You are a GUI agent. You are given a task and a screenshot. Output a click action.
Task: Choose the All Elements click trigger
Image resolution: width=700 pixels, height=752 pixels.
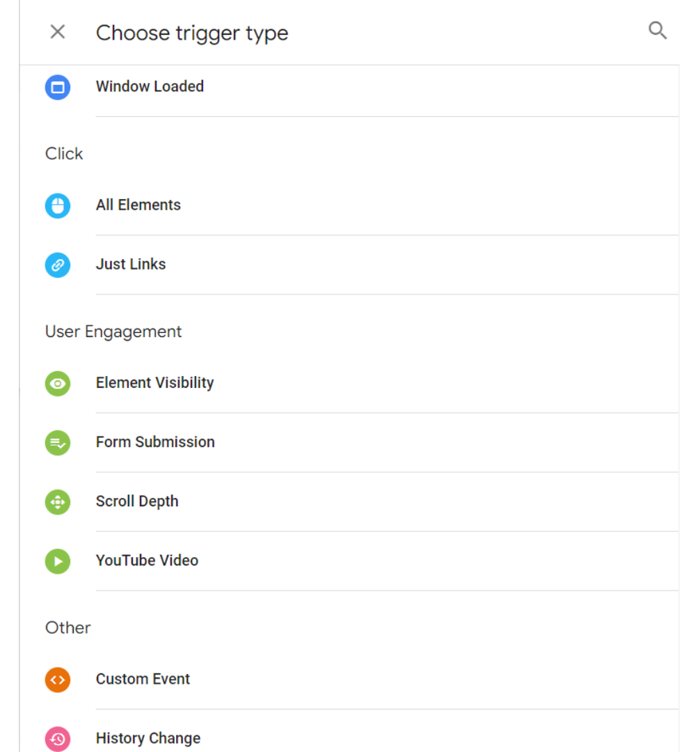138,205
